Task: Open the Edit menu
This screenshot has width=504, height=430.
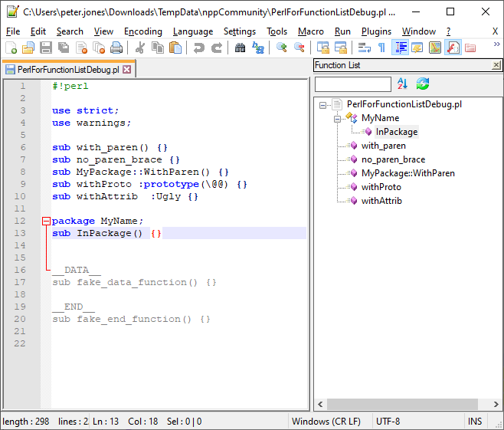Action: tap(38, 31)
